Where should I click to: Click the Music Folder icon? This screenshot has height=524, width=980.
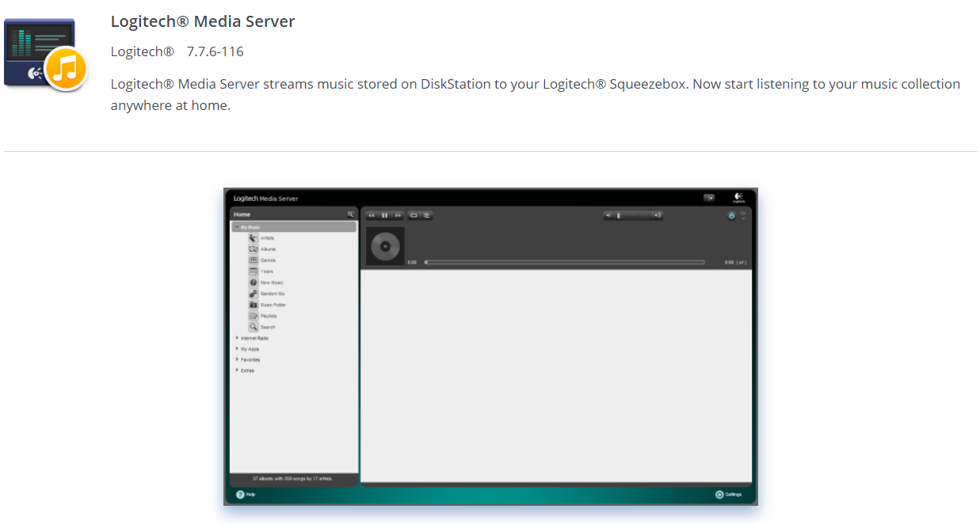[x=254, y=304]
